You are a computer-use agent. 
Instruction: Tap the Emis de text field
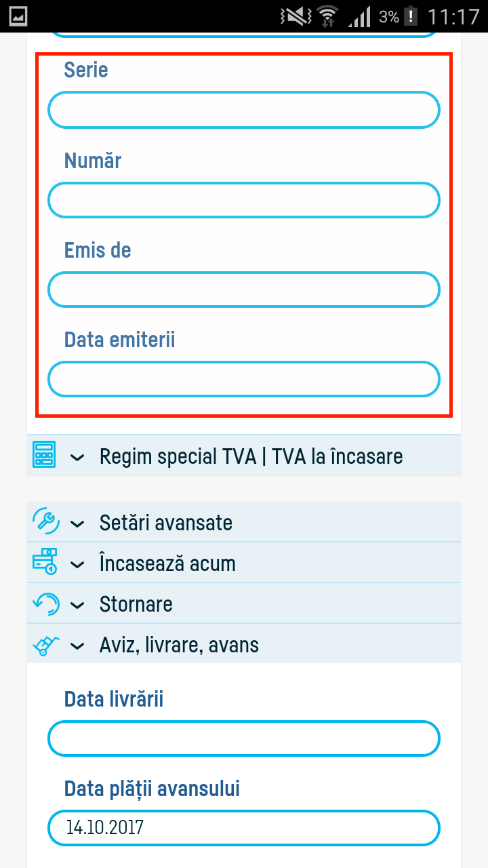(244, 290)
